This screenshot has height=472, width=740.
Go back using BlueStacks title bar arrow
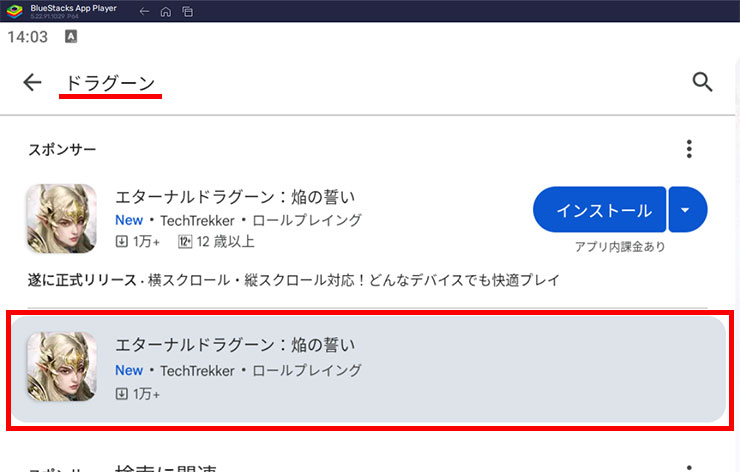(144, 11)
